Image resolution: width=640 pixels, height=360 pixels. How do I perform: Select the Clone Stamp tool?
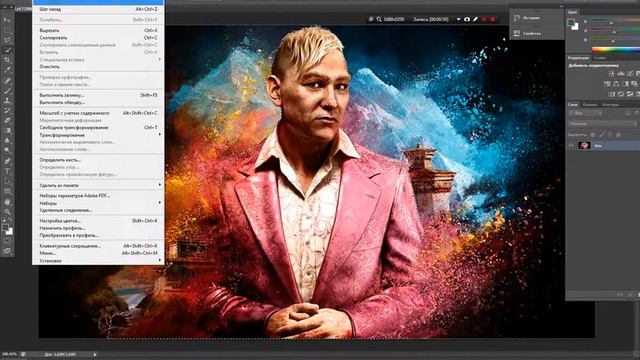click(x=7, y=100)
